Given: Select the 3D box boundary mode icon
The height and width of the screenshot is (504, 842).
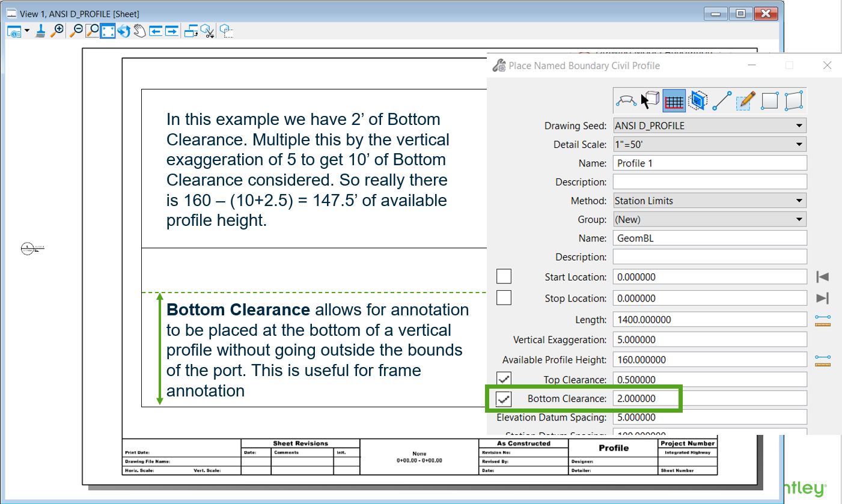Looking at the screenshot, I should pos(651,100).
